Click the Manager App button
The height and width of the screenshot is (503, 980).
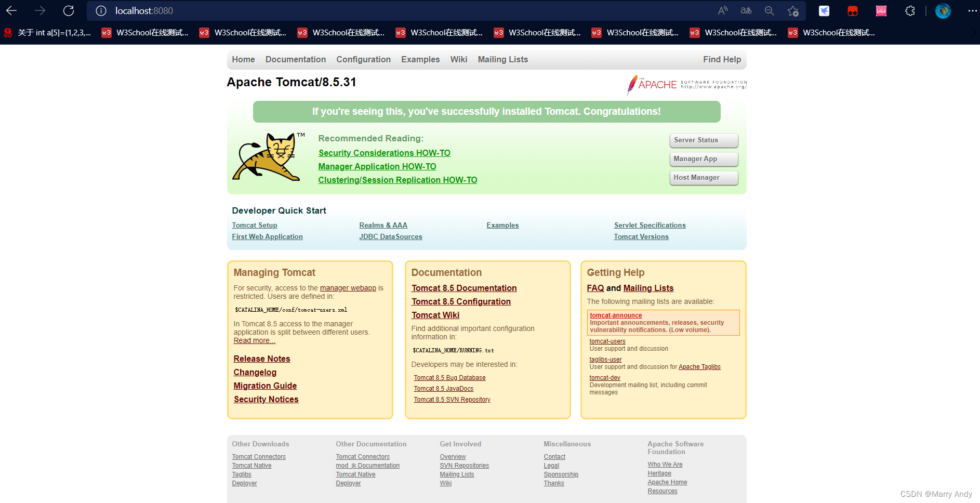[704, 159]
